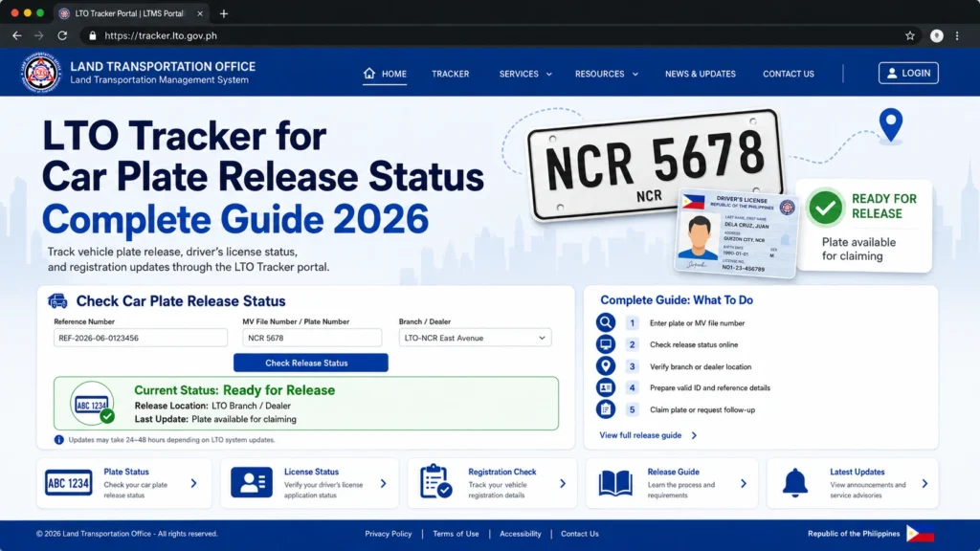Expand the Services dropdown menu
The width and height of the screenshot is (980, 551).
point(525,74)
